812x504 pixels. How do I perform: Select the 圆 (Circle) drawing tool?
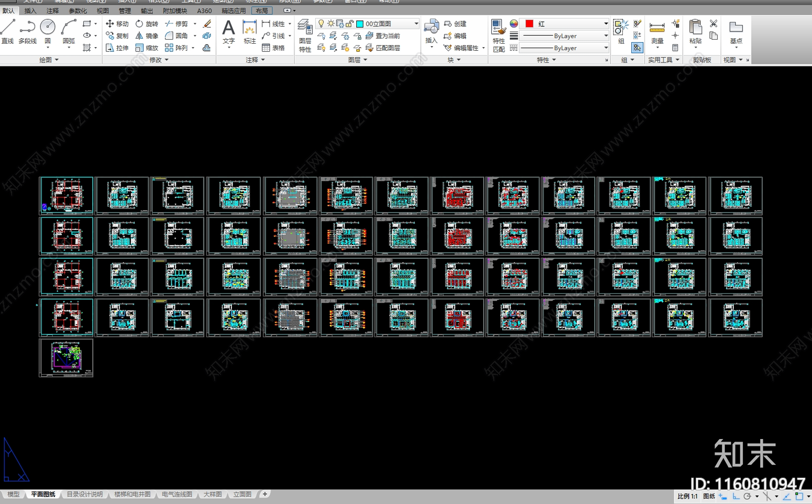(x=48, y=32)
